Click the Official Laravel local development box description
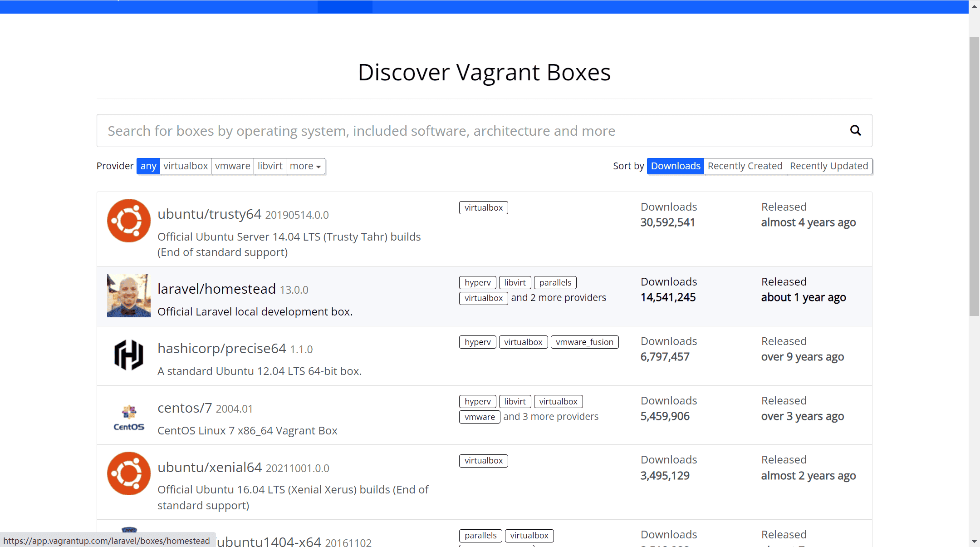This screenshot has height=547, width=980. tap(255, 312)
